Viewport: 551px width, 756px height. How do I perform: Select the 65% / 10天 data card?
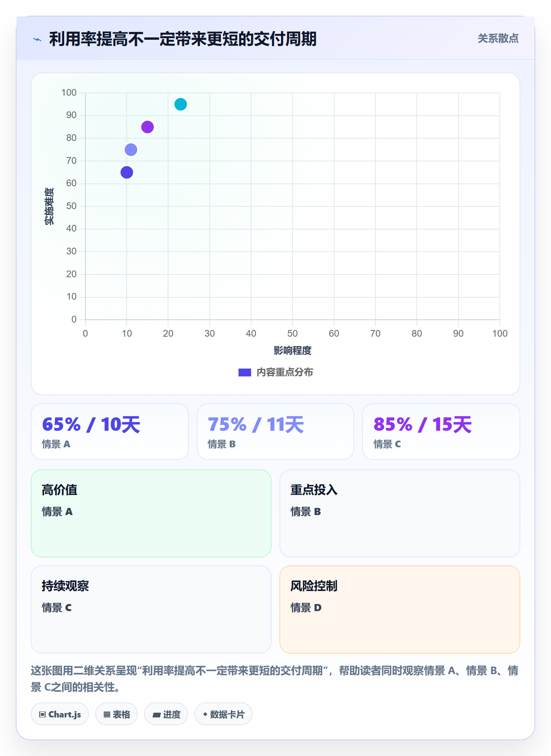[110, 432]
